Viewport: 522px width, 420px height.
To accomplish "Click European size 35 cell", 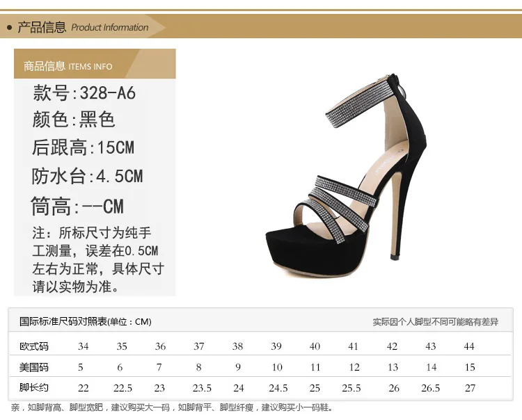I will tap(122, 346).
